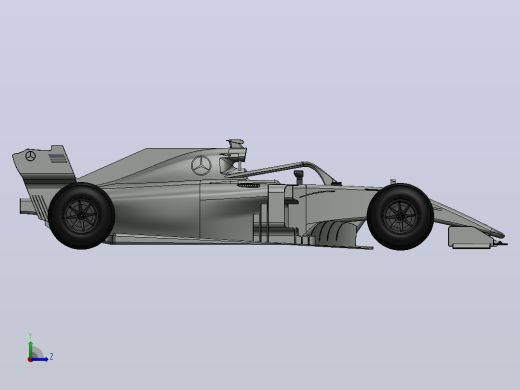Select the car's front wheel
The image size is (520, 390).
pos(400,217)
